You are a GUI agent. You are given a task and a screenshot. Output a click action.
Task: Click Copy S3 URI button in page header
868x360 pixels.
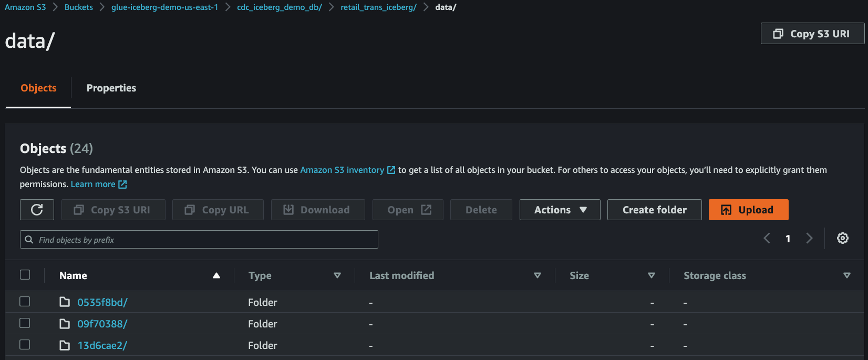point(812,34)
